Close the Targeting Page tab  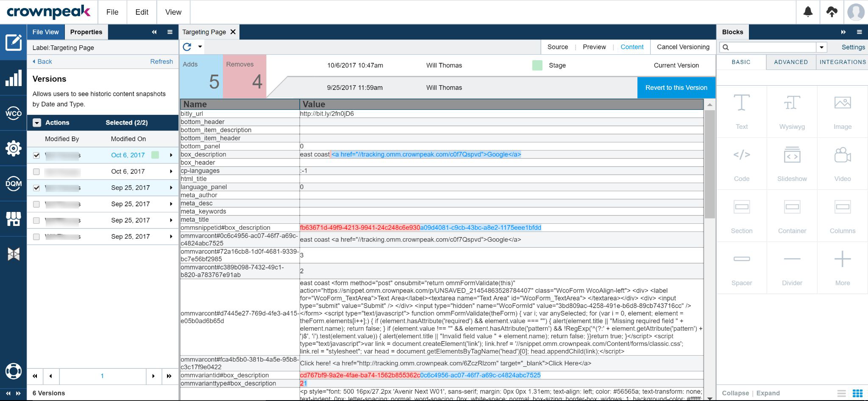[233, 32]
